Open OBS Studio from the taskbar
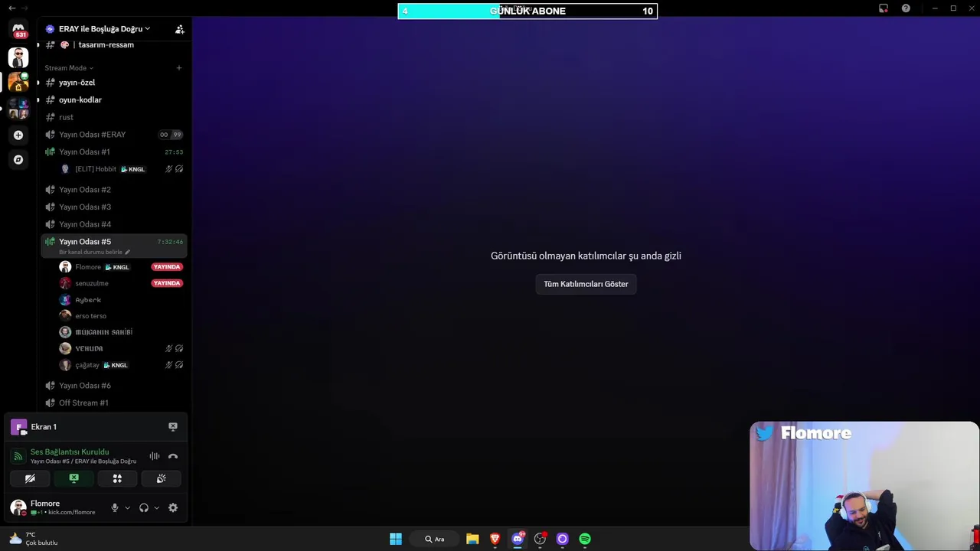This screenshot has height=551, width=980. pos(540,539)
